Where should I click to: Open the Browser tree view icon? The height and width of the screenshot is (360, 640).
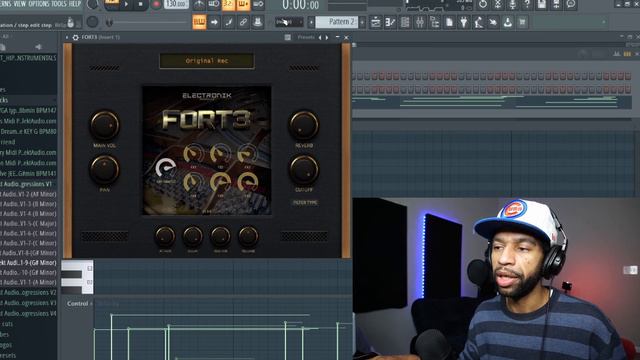(x=434, y=22)
